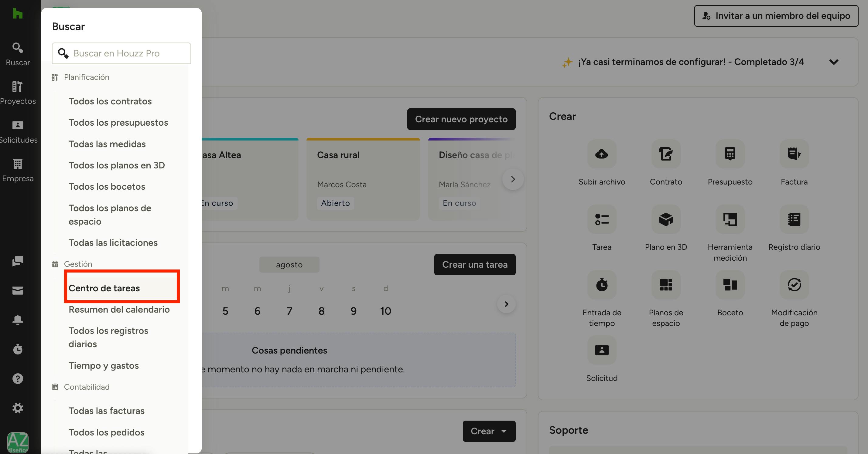Select Todos los presupuestos menu entry
This screenshot has width=868, height=454.
[118, 123]
